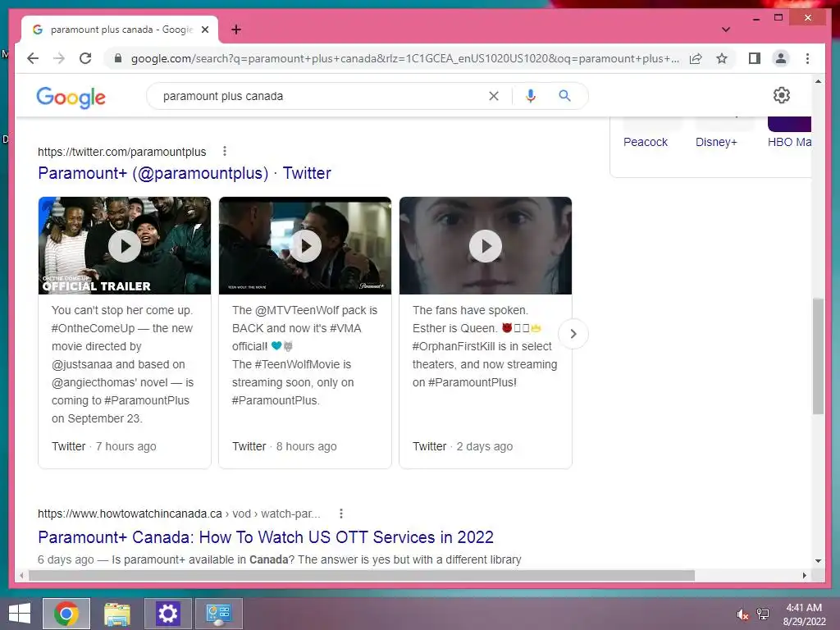
Task: Open network status tray icon
Action: coord(763,614)
